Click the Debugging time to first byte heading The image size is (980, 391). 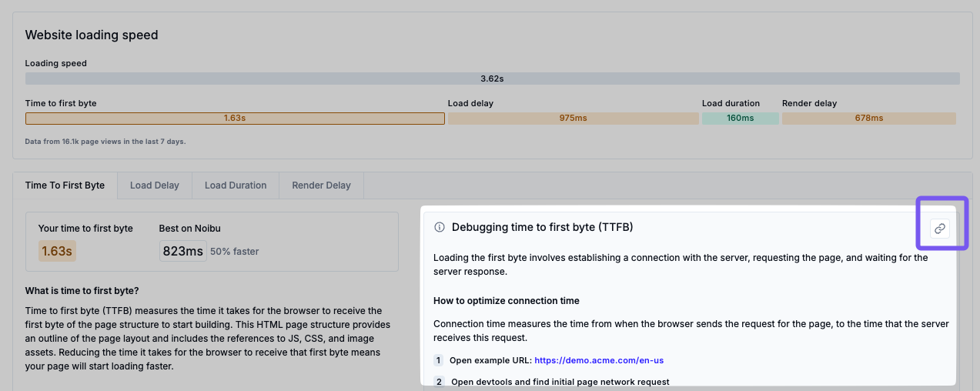[x=542, y=227]
